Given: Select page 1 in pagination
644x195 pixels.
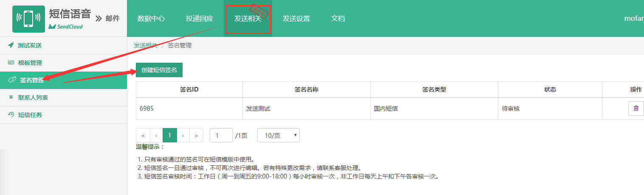Looking at the screenshot, I should [170, 135].
